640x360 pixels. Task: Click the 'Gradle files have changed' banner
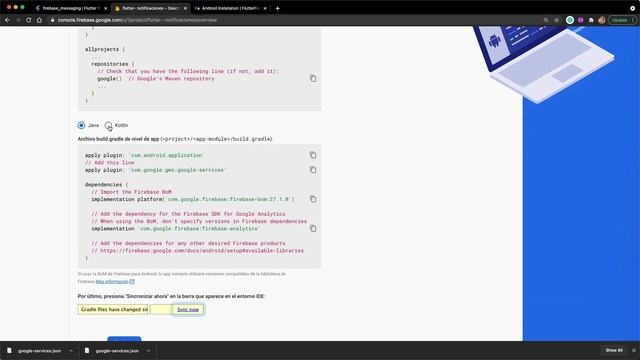113,309
